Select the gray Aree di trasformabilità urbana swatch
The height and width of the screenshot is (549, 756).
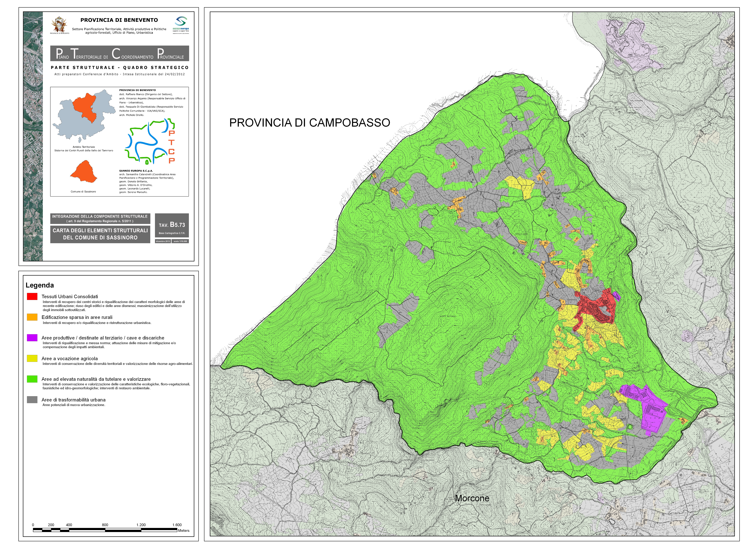(x=32, y=400)
